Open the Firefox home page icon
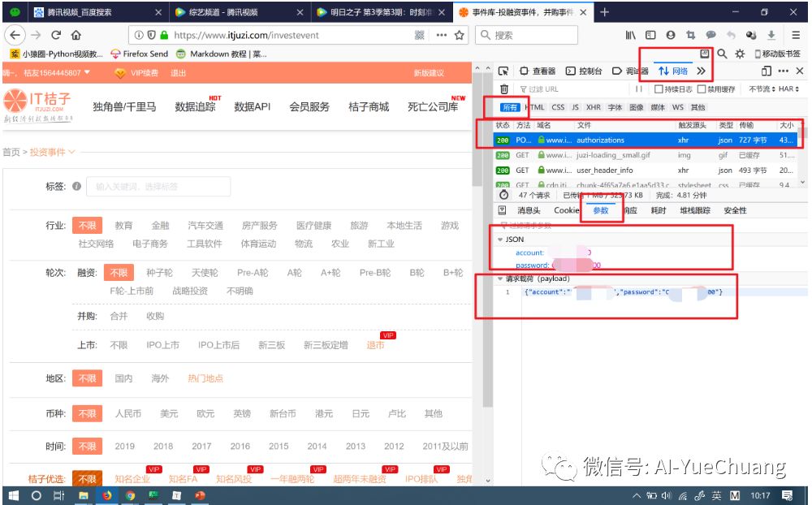 76,35
